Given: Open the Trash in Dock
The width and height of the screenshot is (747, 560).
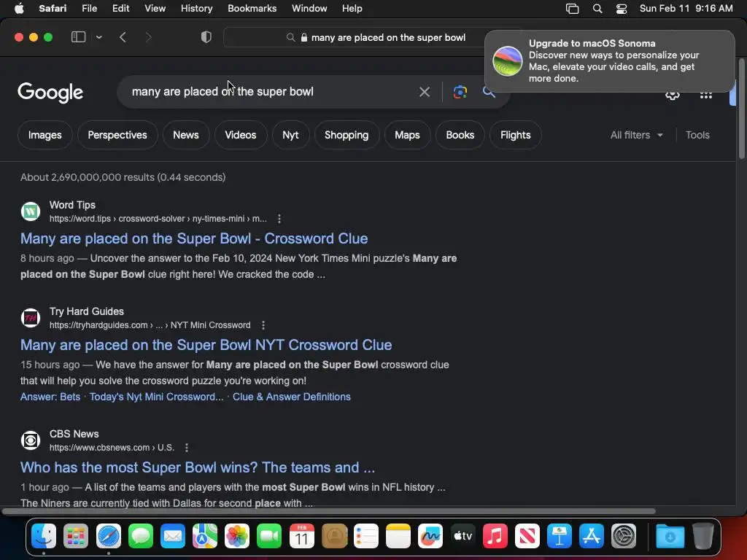Looking at the screenshot, I should tap(703, 536).
